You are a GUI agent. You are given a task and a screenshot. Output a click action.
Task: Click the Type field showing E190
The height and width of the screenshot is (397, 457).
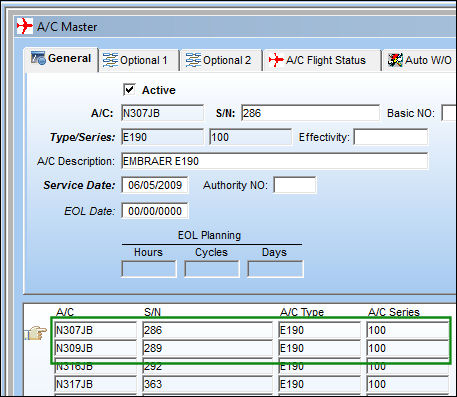pyautogui.click(x=162, y=137)
